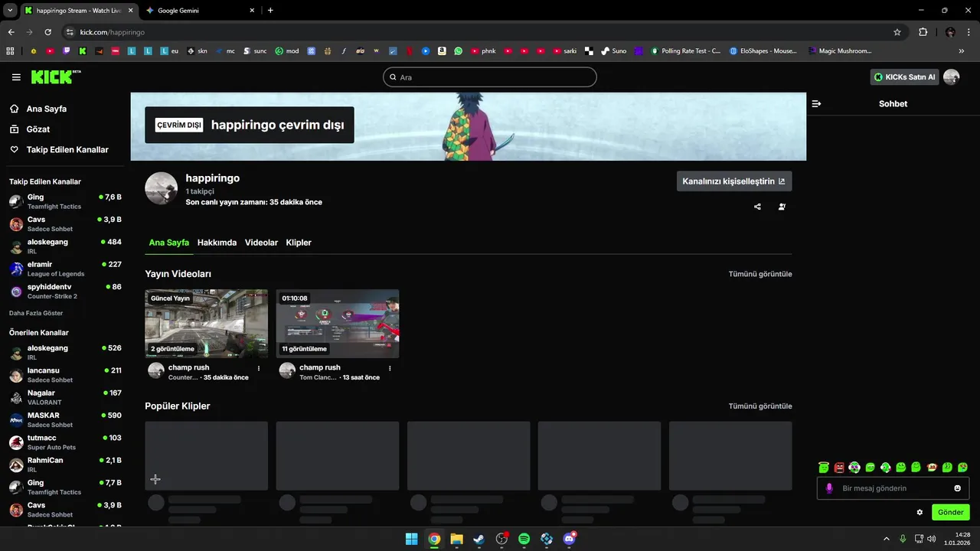Show more bookmarks chevron
Image resolution: width=980 pixels, height=551 pixels.
pyautogui.click(x=962, y=51)
